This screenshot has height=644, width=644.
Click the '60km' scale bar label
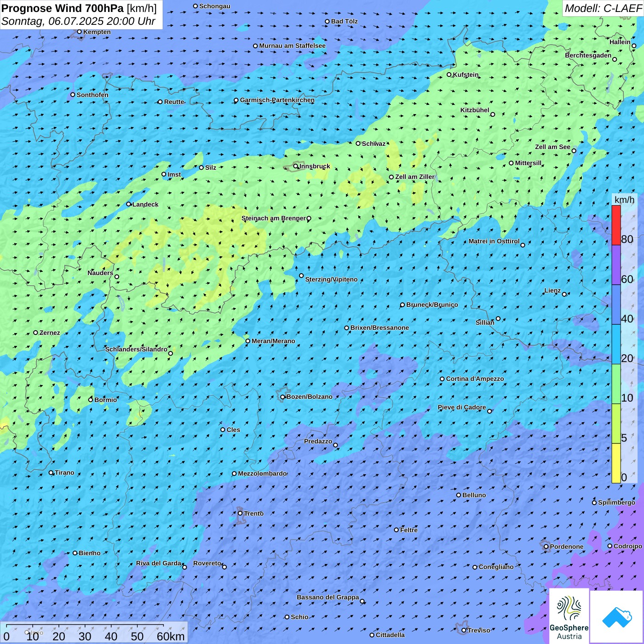coord(171,636)
